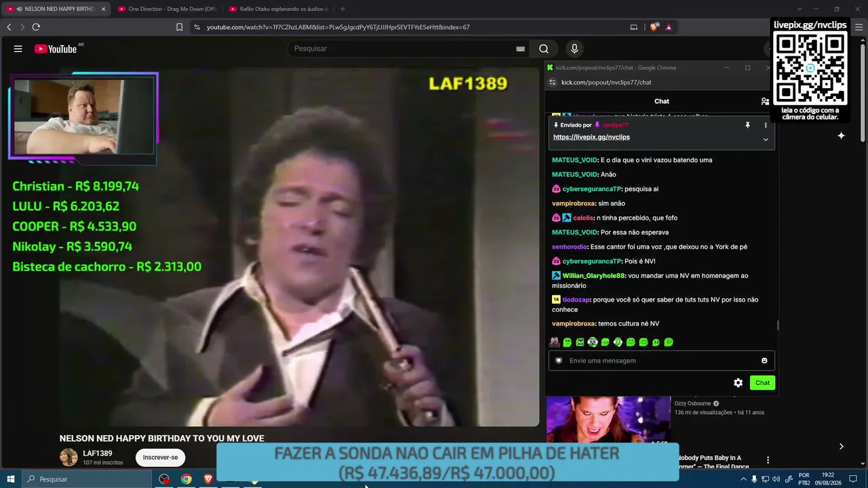Open the taskbar volume control
868x488 pixels.
point(776,479)
